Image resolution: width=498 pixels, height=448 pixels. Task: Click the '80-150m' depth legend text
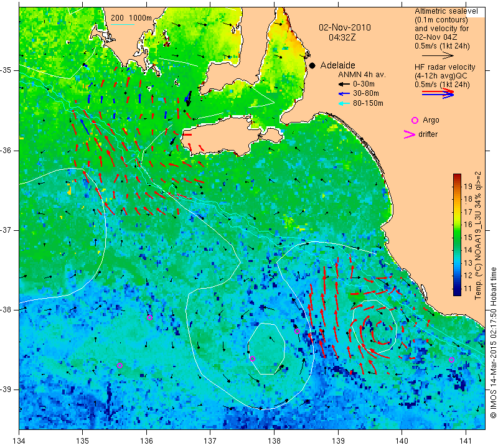tap(368, 103)
